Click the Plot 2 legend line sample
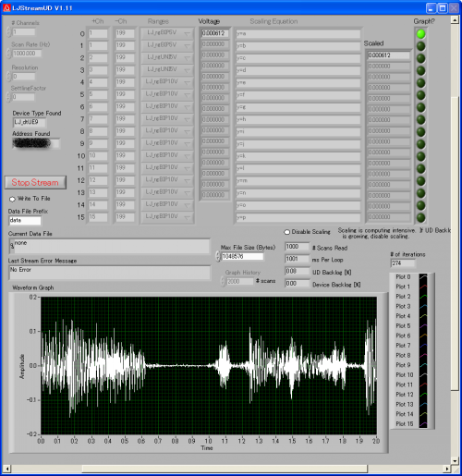Image resolution: width=462 pixels, height=476 pixels. (423, 297)
